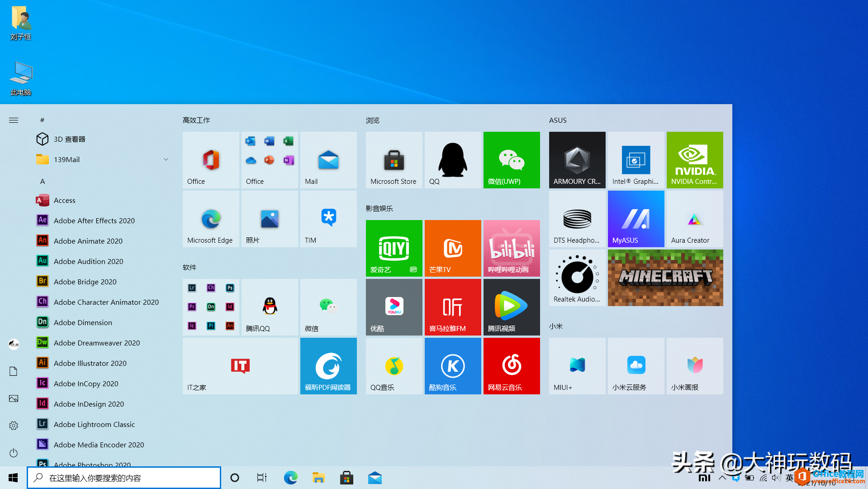The image size is (868, 489).
Task: Open the Power options button
Action: 14,453
